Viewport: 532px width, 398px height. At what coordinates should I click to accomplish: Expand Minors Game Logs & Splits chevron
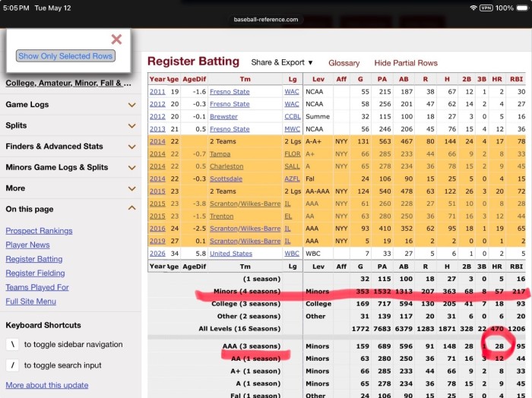click(132, 167)
